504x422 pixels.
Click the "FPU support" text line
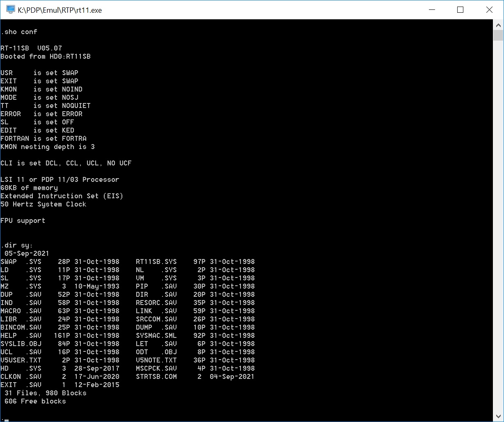pyautogui.click(x=23, y=220)
